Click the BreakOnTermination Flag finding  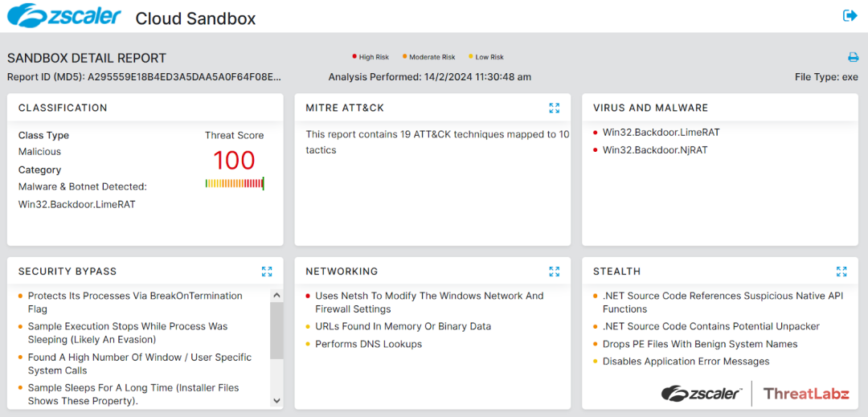134,302
